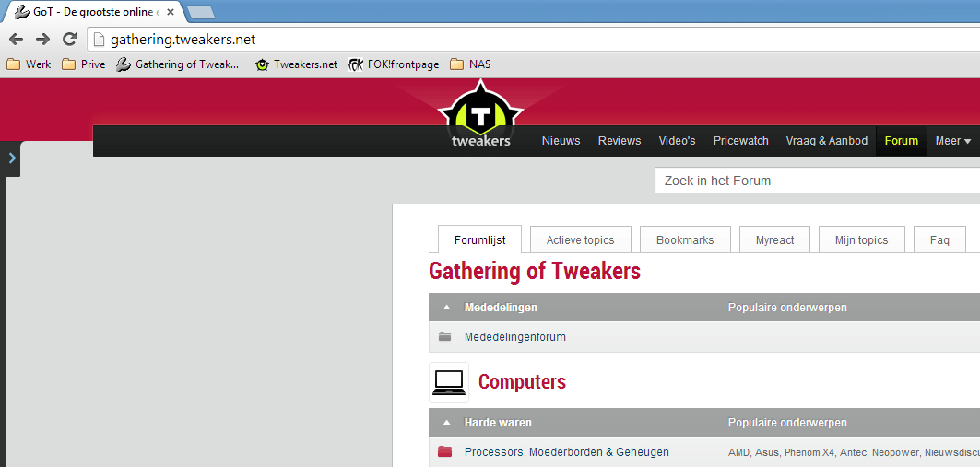Screen dimensions: 980x467
Task: Click the grey folder icon for Mededelingenforum
Action: (x=444, y=336)
